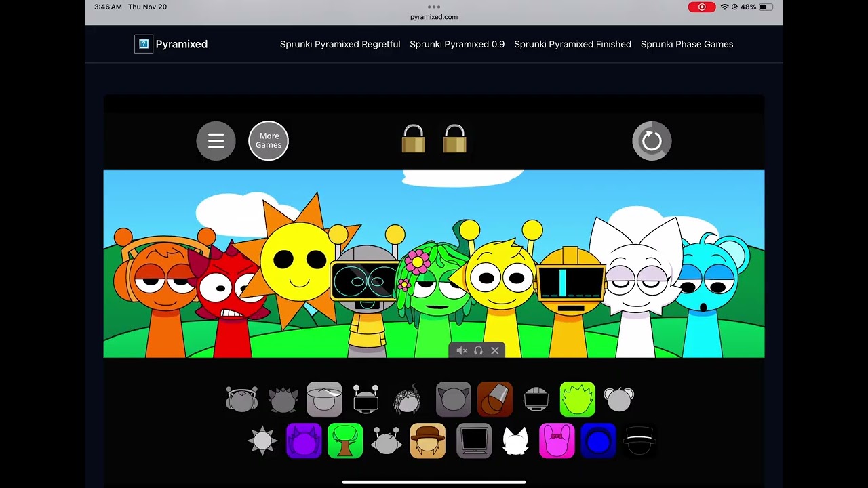
Task: Mute the character using the speaker icon
Action: pyautogui.click(x=462, y=350)
